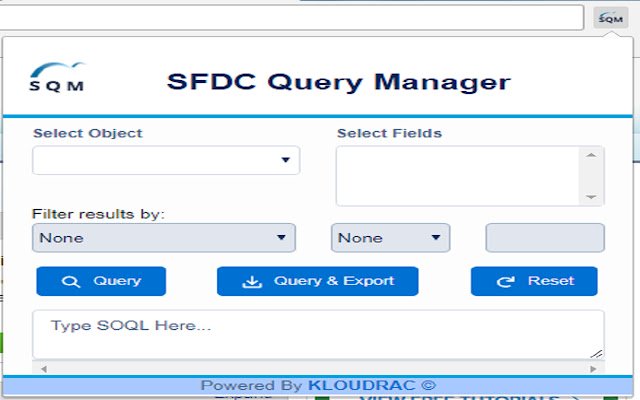This screenshot has width=640, height=400.
Task: Click the Query & Export button
Action: coord(318,281)
